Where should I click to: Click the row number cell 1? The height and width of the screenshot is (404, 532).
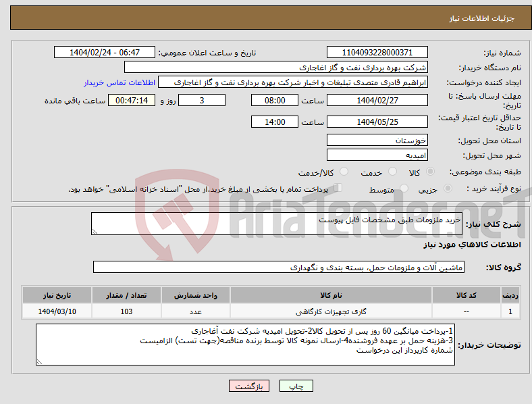click(x=510, y=311)
